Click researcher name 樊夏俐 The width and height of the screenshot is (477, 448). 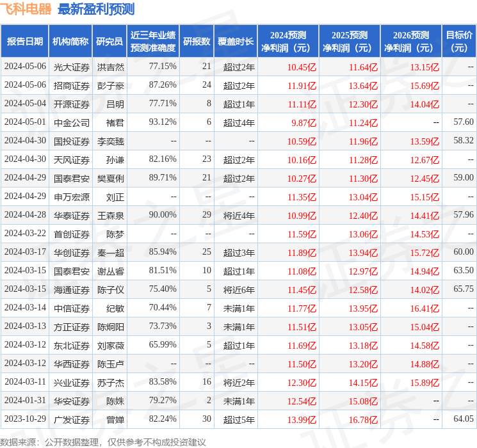pos(111,179)
